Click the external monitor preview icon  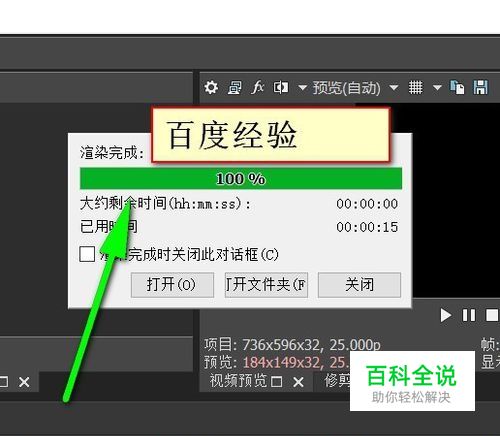[x=235, y=88]
